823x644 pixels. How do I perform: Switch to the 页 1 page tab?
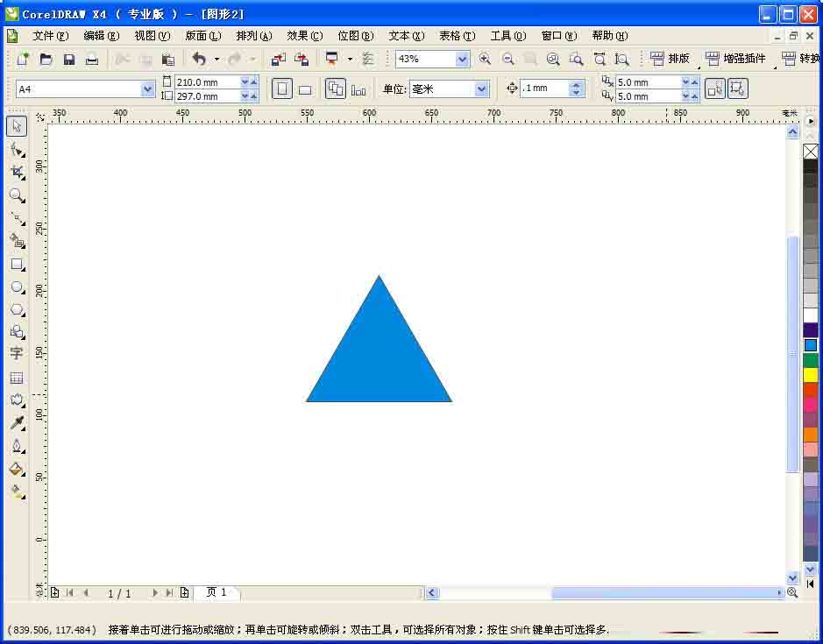216,592
